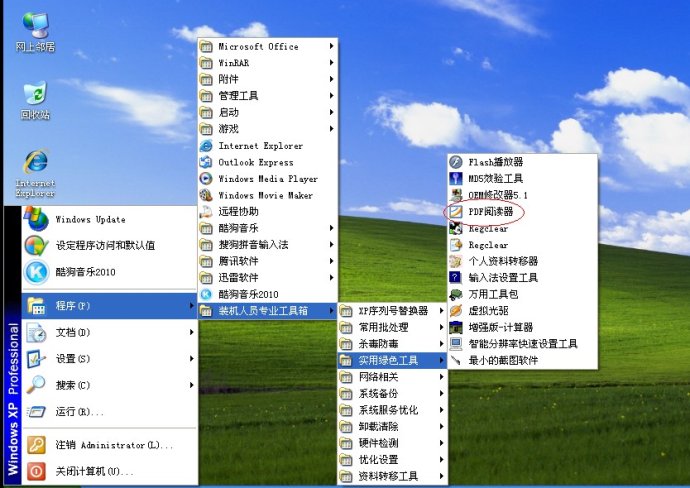Select the 回收站 recycle bin desktop icon
690x488 pixels.
pyautogui.click(x=35, y=100)
